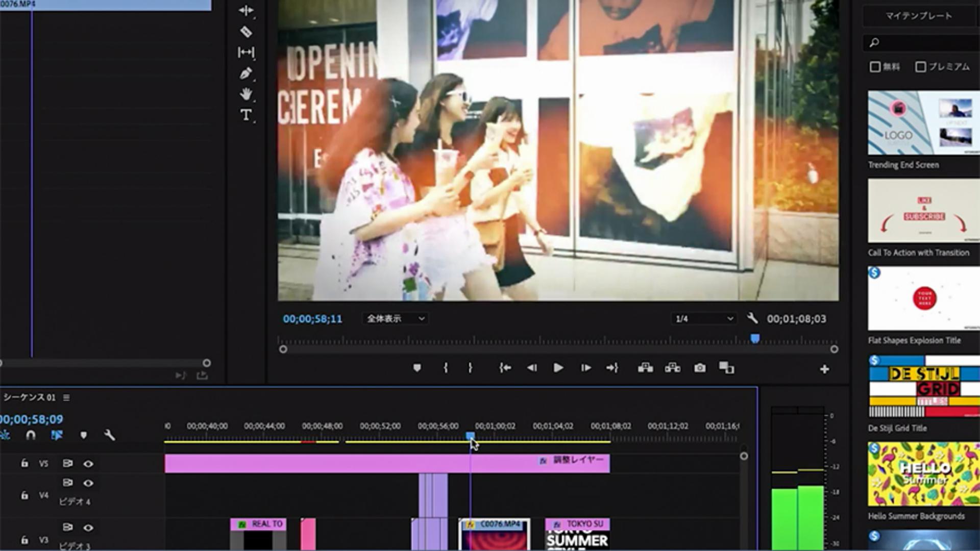The height and width of the screenshot is (551, 980).
Task: Check the プレミアム filter checkbox
Action: [921, 67]
